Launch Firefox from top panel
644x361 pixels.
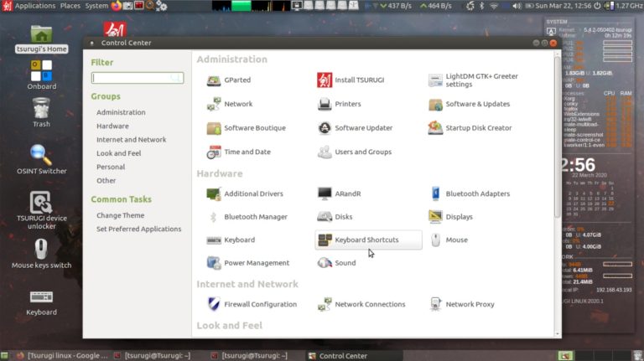coord(117,6)
